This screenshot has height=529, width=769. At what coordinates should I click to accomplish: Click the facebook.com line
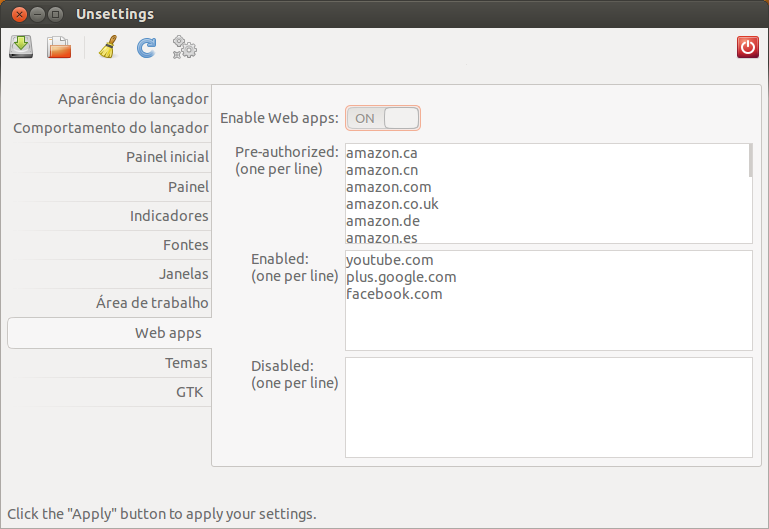point(394,294)
